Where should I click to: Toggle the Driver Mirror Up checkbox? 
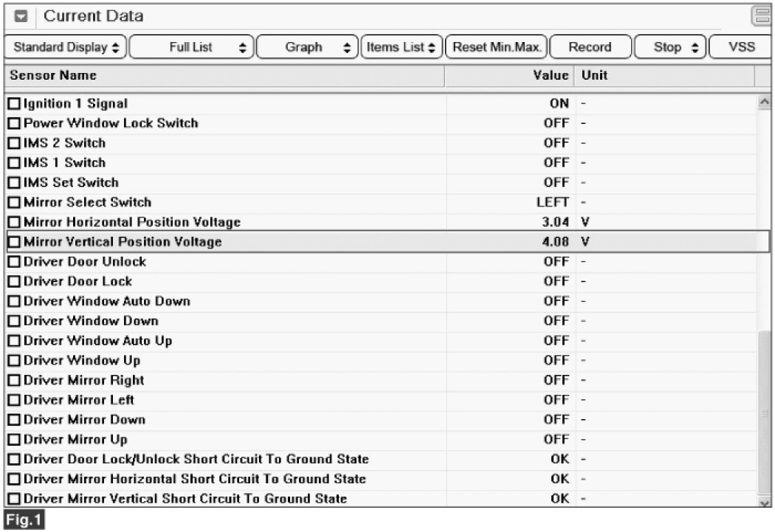14,440
